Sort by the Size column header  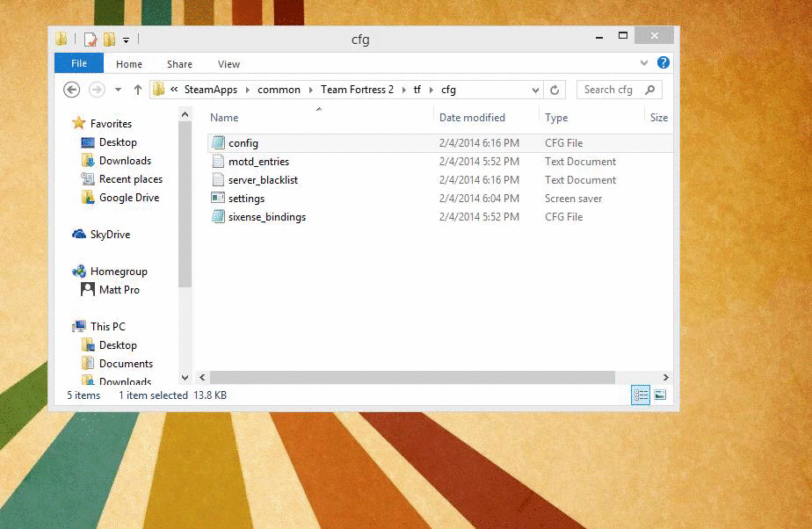(x=659, y=118)
